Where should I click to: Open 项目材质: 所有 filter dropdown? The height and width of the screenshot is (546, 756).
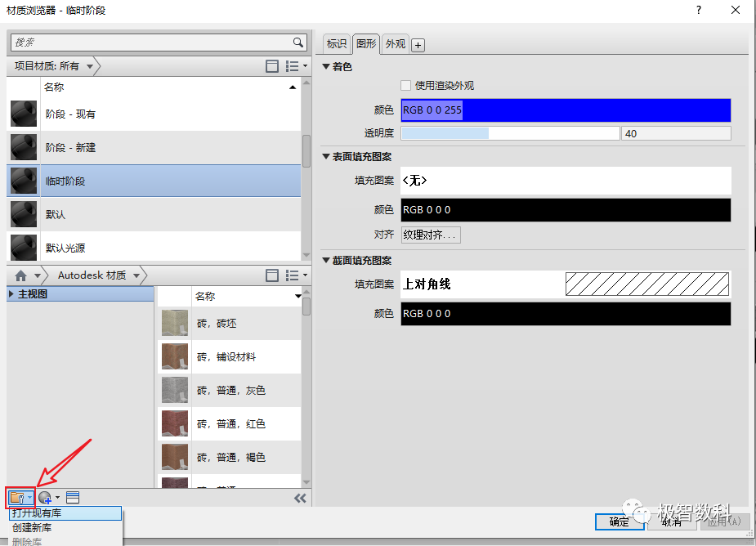pyautogui.click(x=90, y=66)
